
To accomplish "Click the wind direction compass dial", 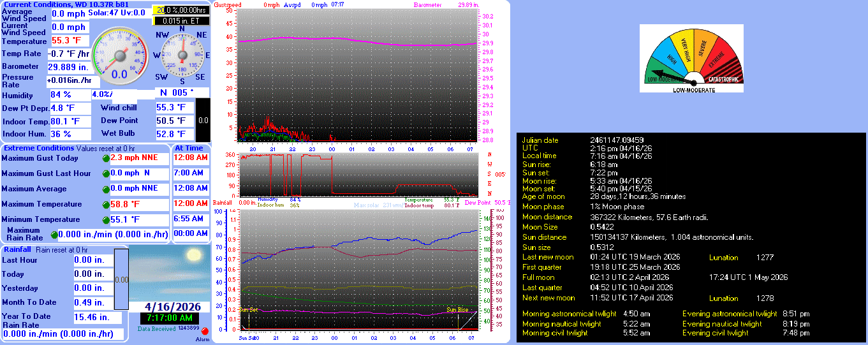I will click(182, 55).
